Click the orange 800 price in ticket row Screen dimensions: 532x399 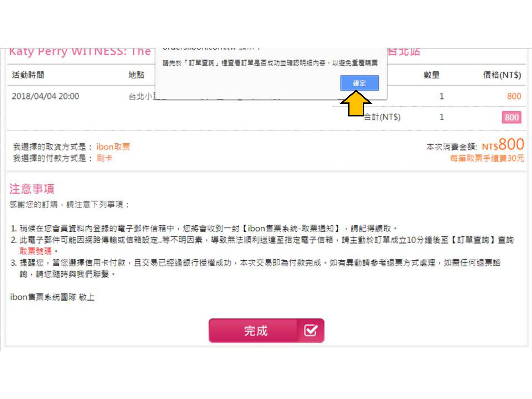[x=514, y=96]
